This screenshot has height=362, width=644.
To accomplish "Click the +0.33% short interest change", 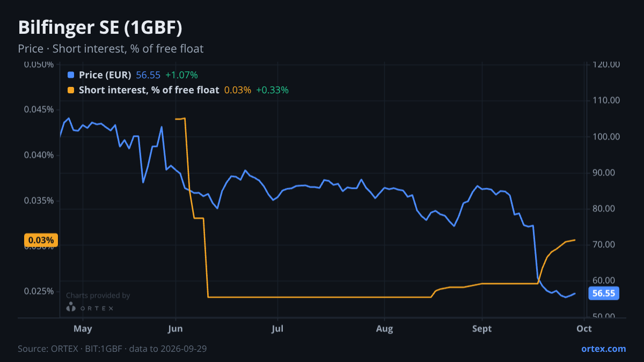I will [x=272, y=90].
